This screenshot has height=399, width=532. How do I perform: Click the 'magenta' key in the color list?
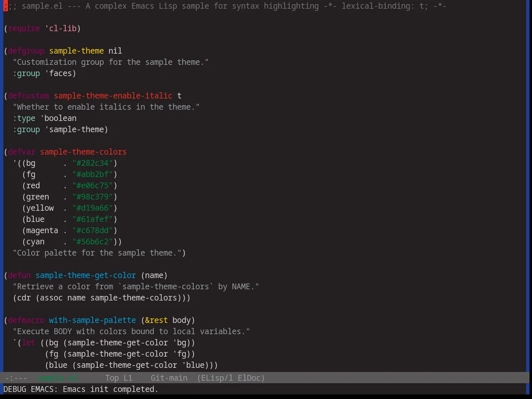pyautogui.click(x=42, y=230)
